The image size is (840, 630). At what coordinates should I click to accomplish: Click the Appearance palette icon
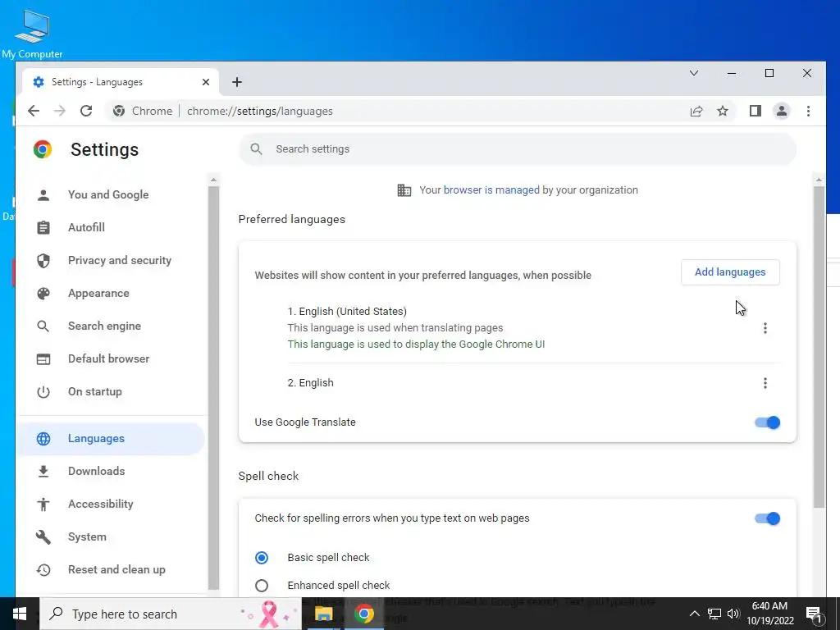(x=43, y=293)
